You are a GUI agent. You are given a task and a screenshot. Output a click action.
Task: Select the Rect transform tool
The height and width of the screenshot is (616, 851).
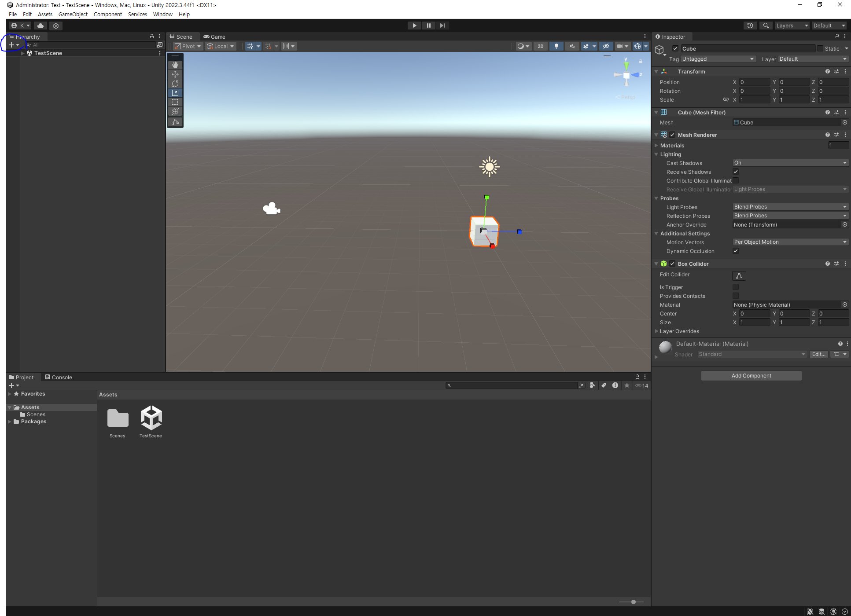coord(175,102)
